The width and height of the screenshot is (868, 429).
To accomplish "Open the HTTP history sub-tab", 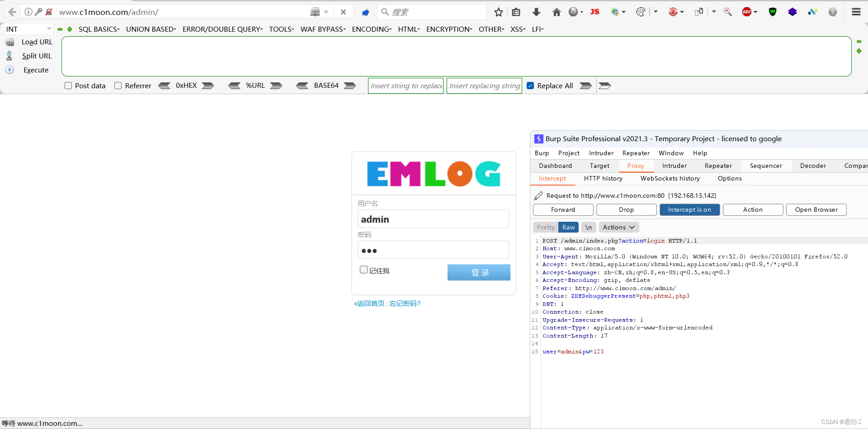I will (x=603, y=178).
